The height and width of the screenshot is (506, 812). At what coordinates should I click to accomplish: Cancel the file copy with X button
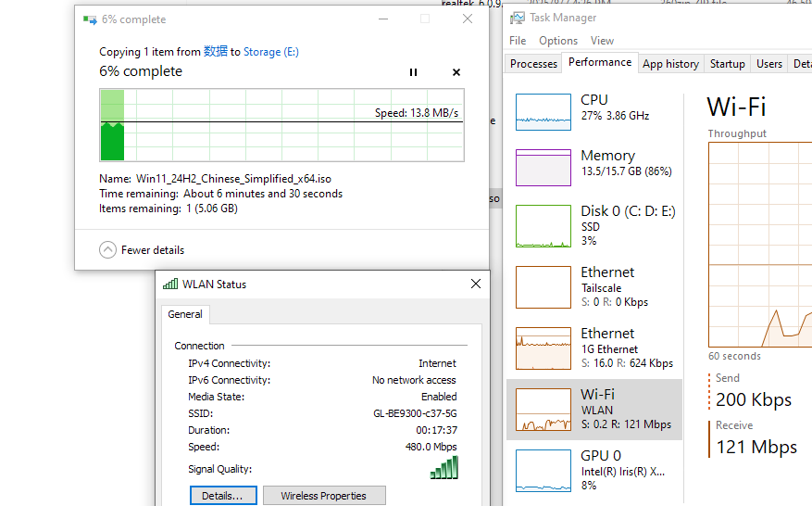456,72
